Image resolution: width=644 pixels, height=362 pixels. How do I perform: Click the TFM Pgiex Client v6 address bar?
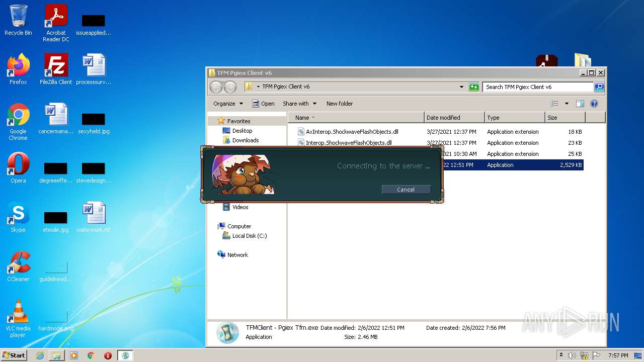click(352, 87)
